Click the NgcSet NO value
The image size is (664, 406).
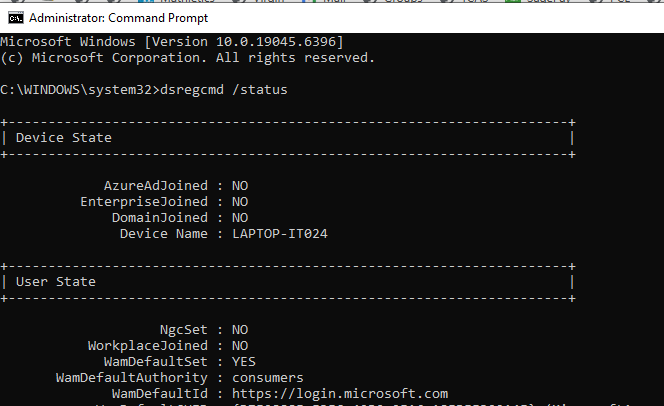[x=240, y=330]
